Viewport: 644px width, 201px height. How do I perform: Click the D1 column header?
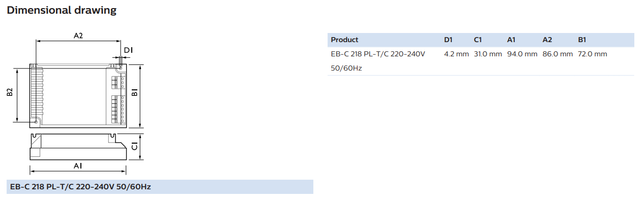[448, 40]
